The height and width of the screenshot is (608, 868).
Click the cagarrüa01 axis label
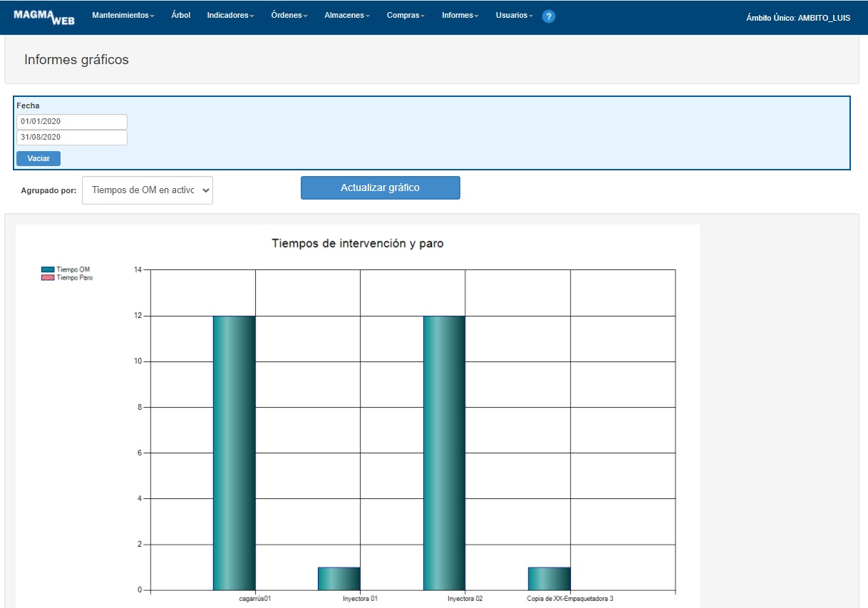coord(254,599)
